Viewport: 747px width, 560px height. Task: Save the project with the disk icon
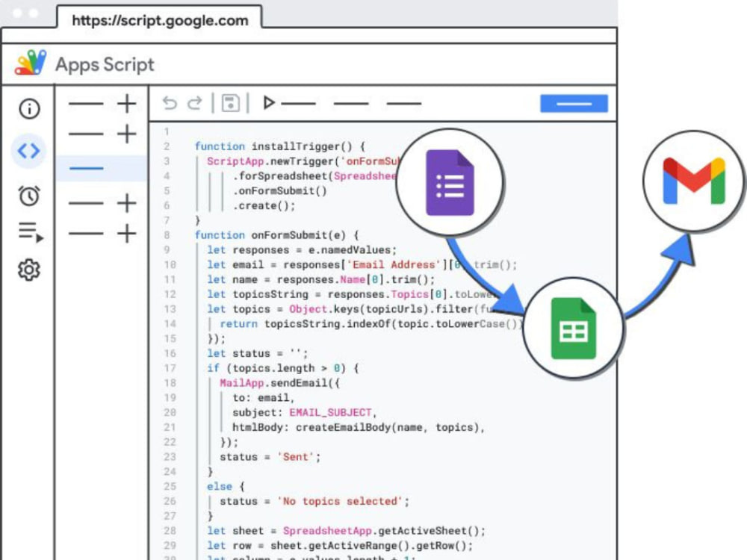tap(231, 103)
